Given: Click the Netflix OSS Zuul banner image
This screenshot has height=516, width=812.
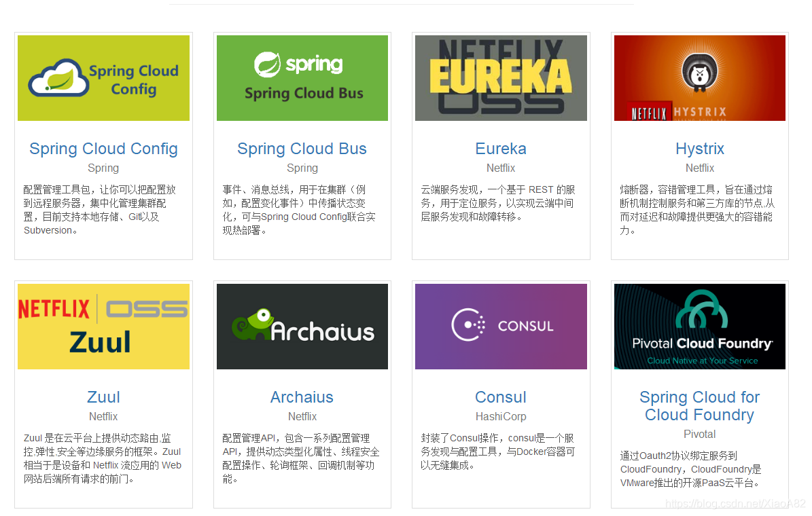Looking at the screenshot, I should click(103, 327).
